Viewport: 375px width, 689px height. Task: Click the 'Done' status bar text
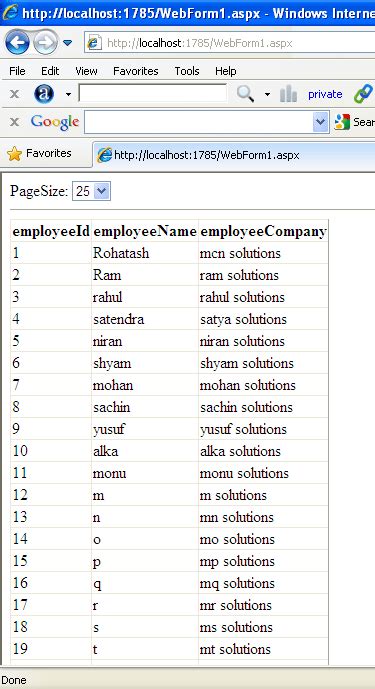tap(14, 680)
